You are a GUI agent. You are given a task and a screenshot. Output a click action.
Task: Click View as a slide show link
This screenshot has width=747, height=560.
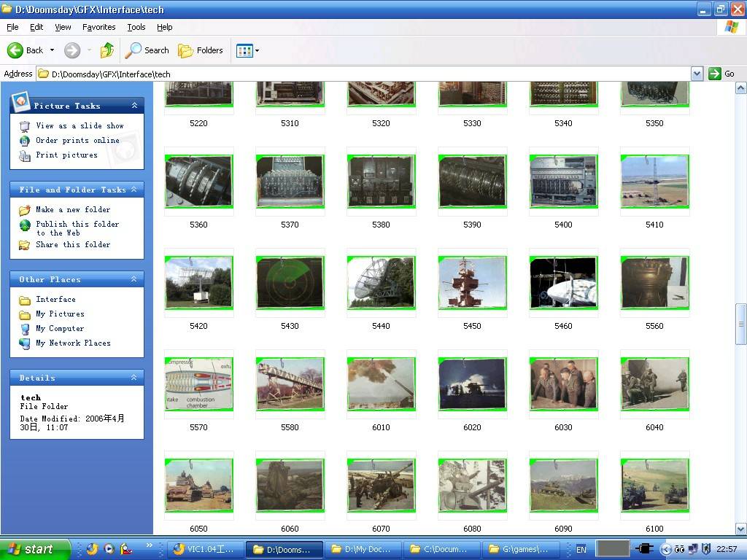pyautogui.click(x=80, y=125)
